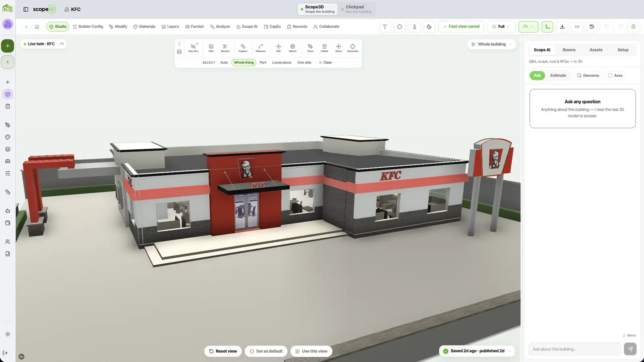
Task: Open the Modify menu
Action: tap(118, 27)
